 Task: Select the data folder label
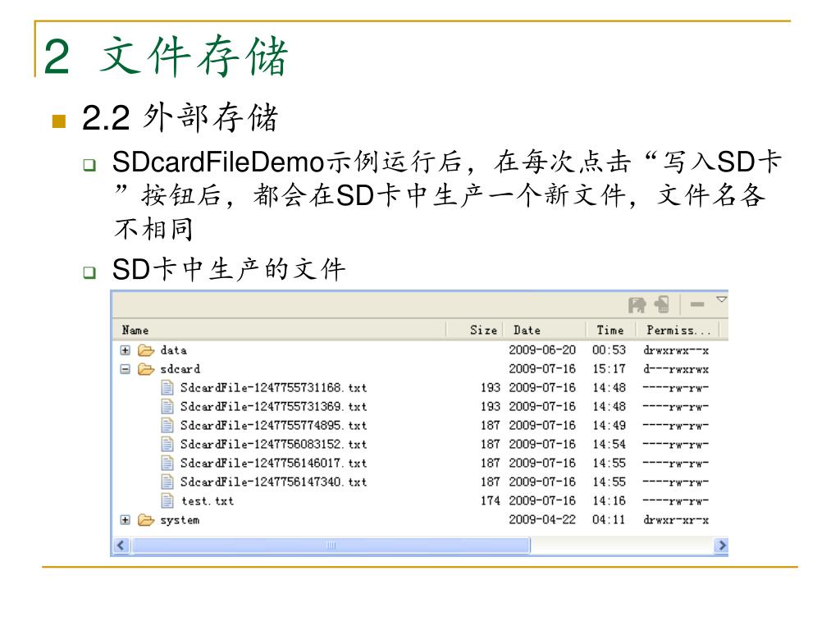(173, 350)
